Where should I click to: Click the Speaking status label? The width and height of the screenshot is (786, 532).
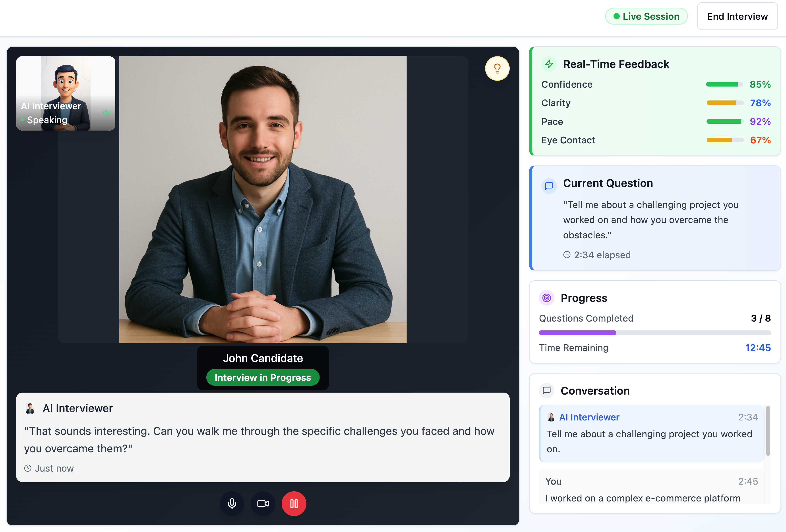47,120
